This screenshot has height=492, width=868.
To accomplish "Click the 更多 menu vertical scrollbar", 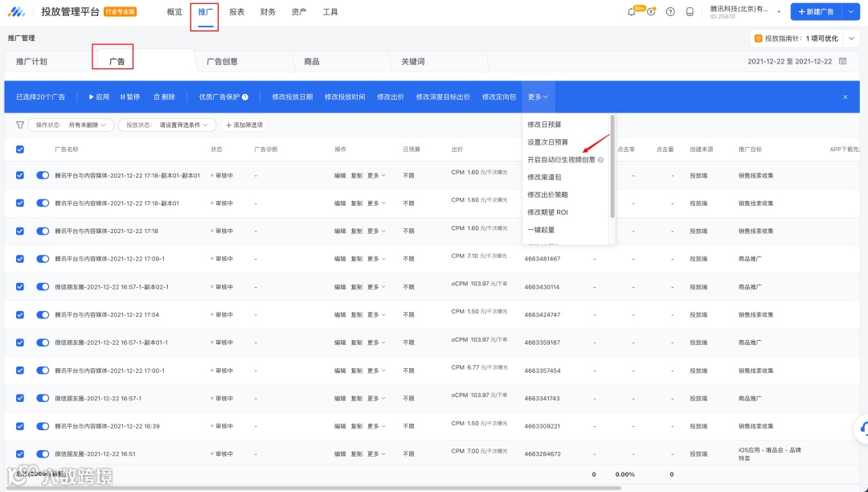I will coord(612,166).
